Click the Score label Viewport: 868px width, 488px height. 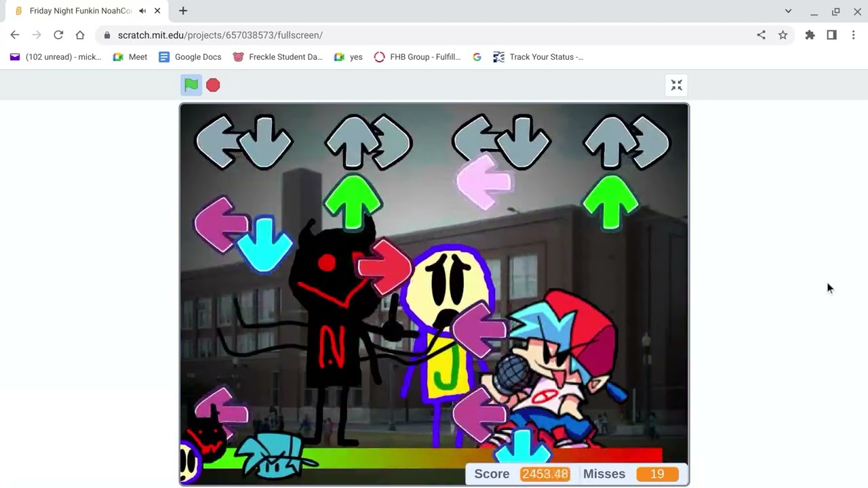pos(492,474)
